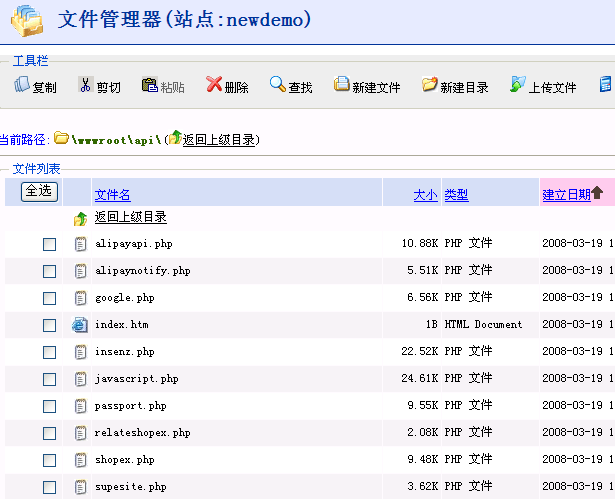Sort list by type (类型) column header
The image size is (615, 499).
[x=456, y=195]
